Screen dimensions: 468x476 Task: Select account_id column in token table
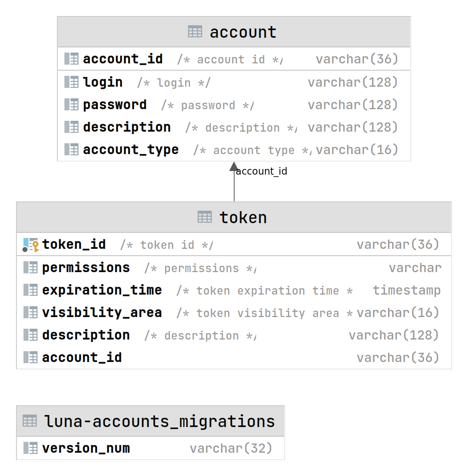click(82, 357)
